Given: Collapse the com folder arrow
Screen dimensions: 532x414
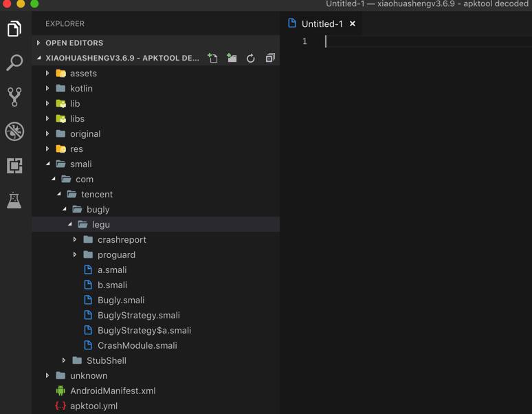Looking at the screenshot, I should coord(53,179).
